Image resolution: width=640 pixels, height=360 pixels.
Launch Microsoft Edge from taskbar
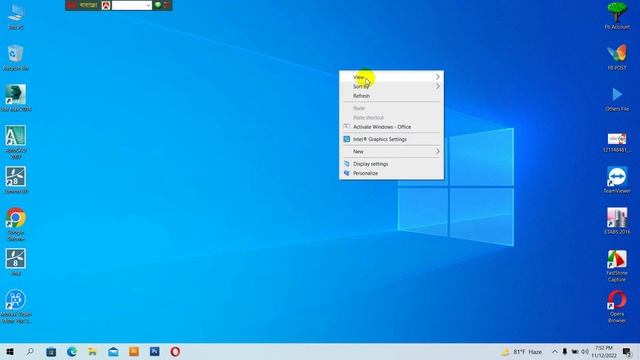click(x=72, y=351)
